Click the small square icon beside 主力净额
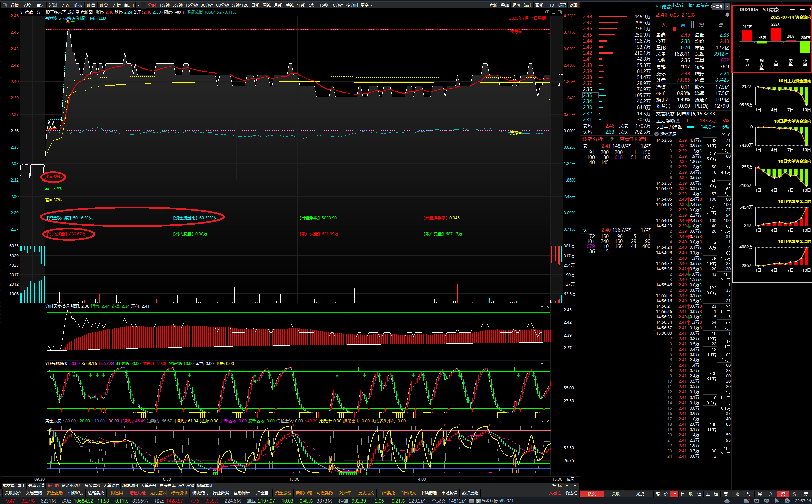Viewport: 812px width, 504px height. coord(678,121)
